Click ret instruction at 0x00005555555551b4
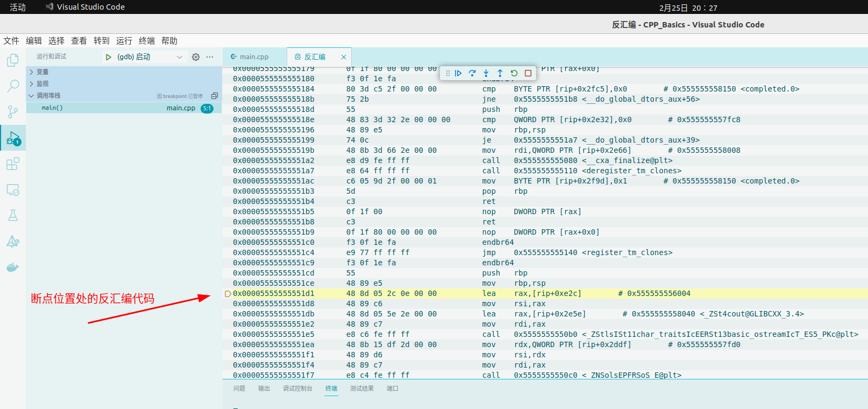This screenshot has width=868, height=409. (x=545, y=202)
